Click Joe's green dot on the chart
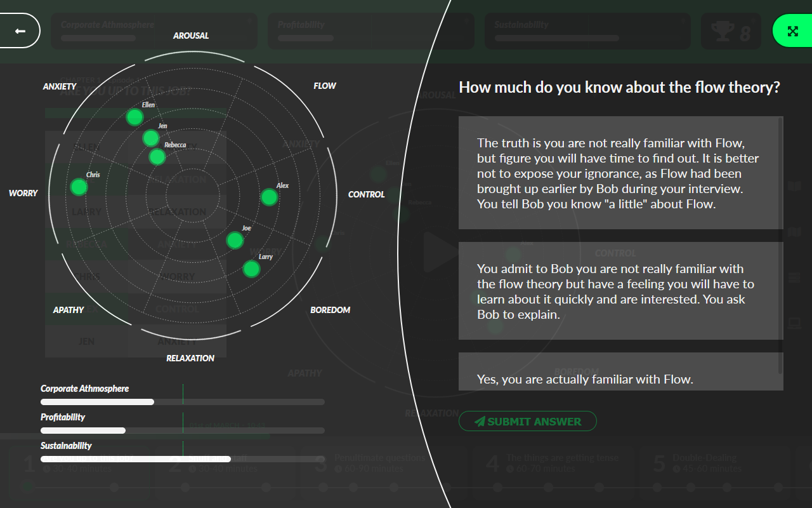Image resolution: width=812 pixels, height=508 pixels. click(235, 241)
